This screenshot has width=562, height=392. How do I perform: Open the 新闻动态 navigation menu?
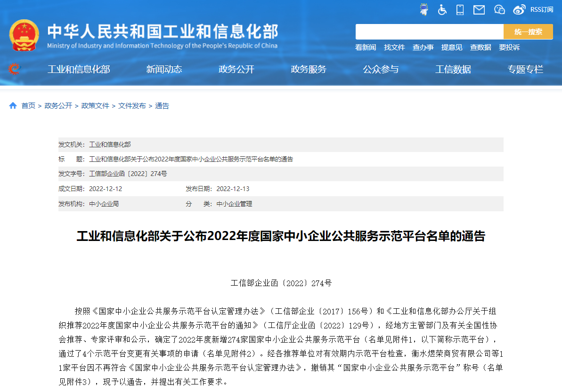click(x=163, y=69)
